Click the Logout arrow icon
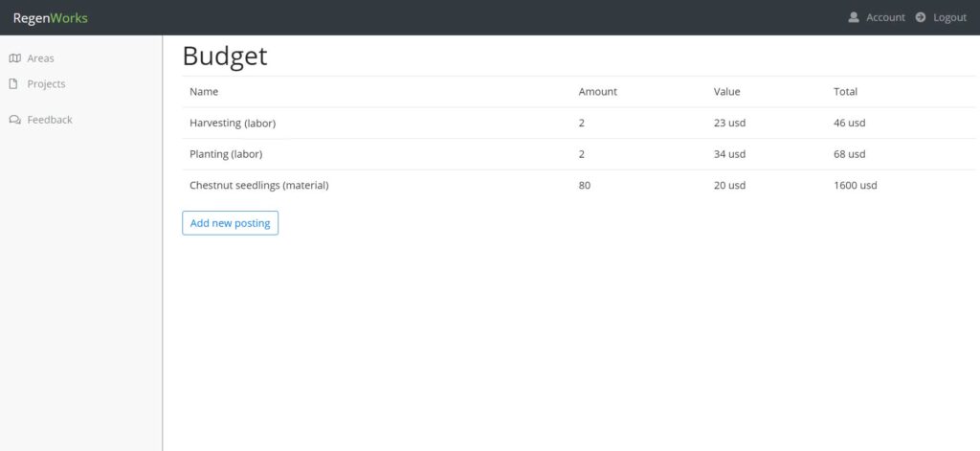The image size is (980, 451). 921,17
